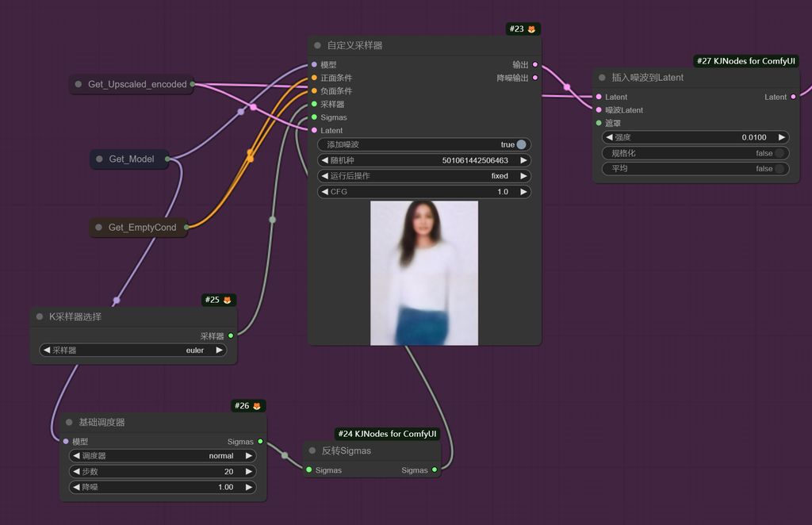Decrease the CFG value with left arrow

[324, 192]
